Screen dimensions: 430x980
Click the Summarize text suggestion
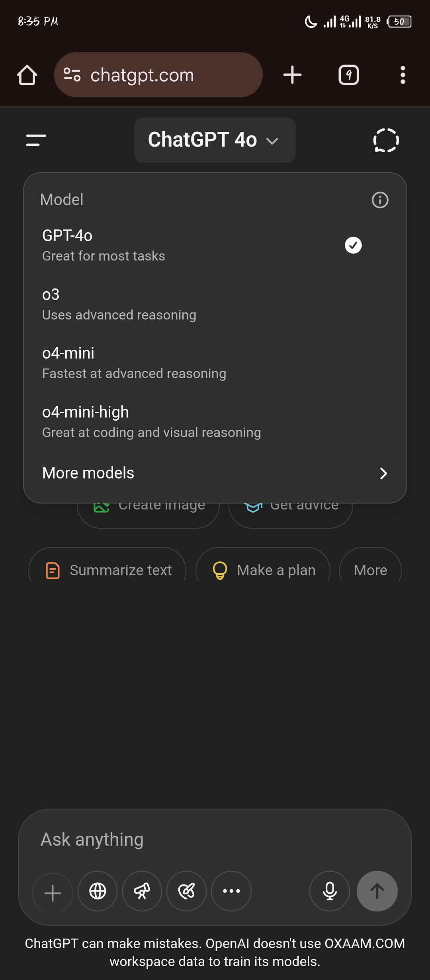(x=107, y=570)
